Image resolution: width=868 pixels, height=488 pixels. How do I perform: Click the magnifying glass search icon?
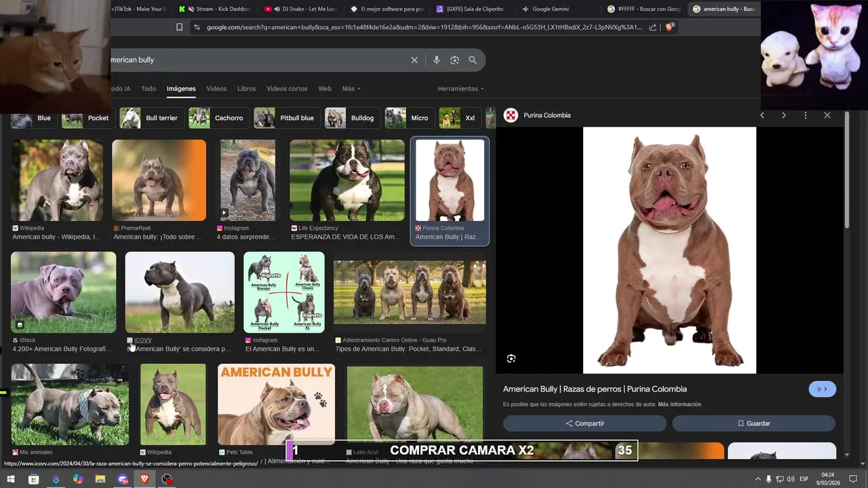(x=473, y=60)
